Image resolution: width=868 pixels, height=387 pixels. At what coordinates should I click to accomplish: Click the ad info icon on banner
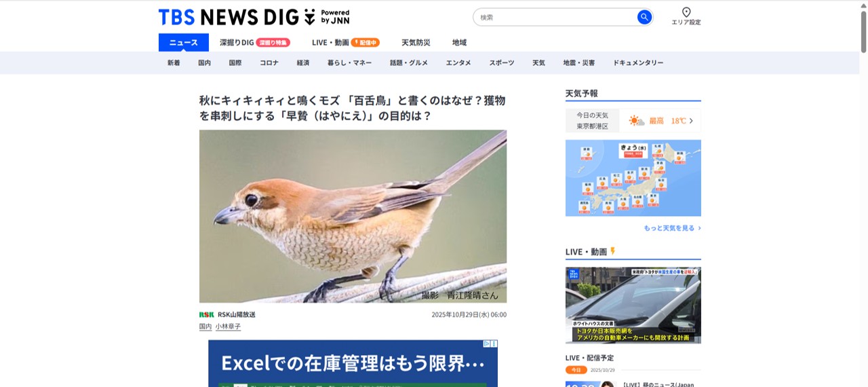pyautogui.click(x=487, y=344)
